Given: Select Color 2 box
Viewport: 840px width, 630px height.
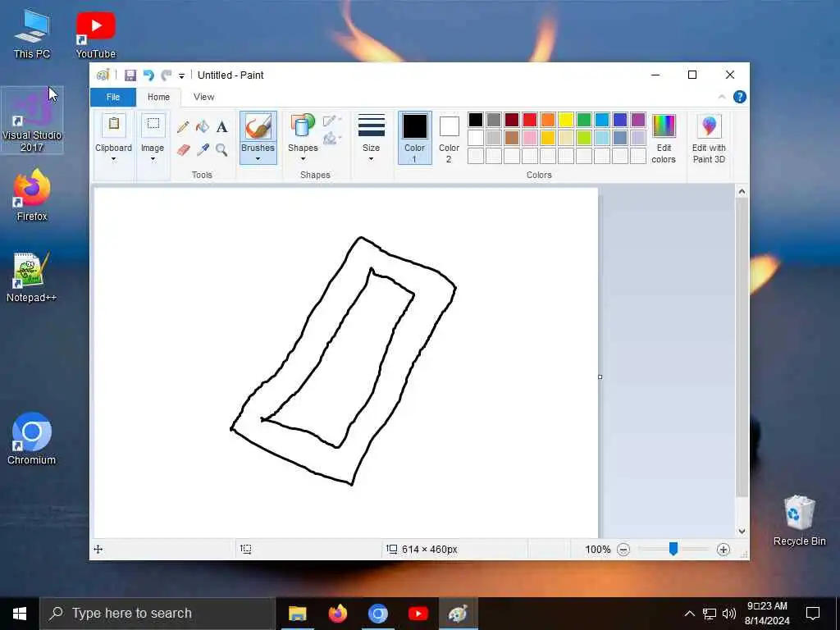Looking at the screenshot, I should click(x=449, y=138).
